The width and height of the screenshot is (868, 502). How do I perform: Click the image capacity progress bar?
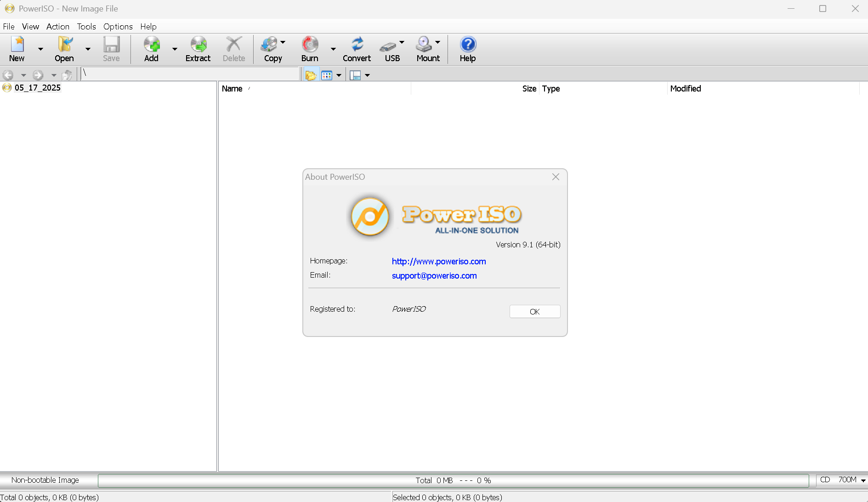pyautogui.click(x=453, y=480)
